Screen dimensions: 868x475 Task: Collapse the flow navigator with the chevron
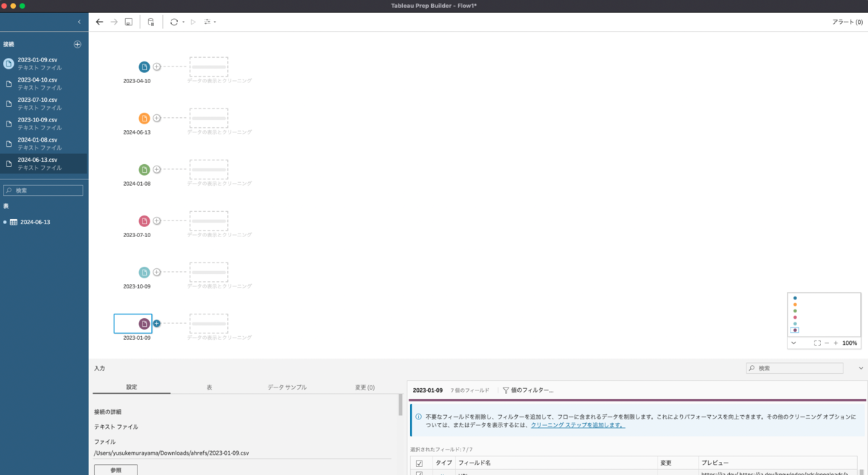[x=793, y=343]
